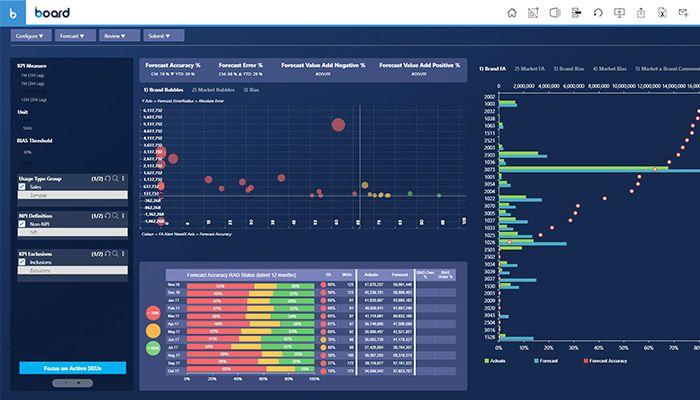This screenshot has height=400, width=700.
Task: Click the Forecast Accuracy % KPI tile
Action: (173, 69)
